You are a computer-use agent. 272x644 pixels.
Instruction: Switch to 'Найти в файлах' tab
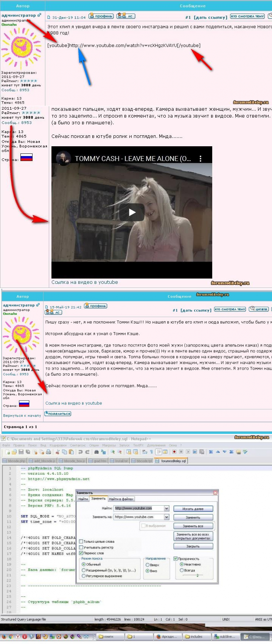(x=121, y=499)
